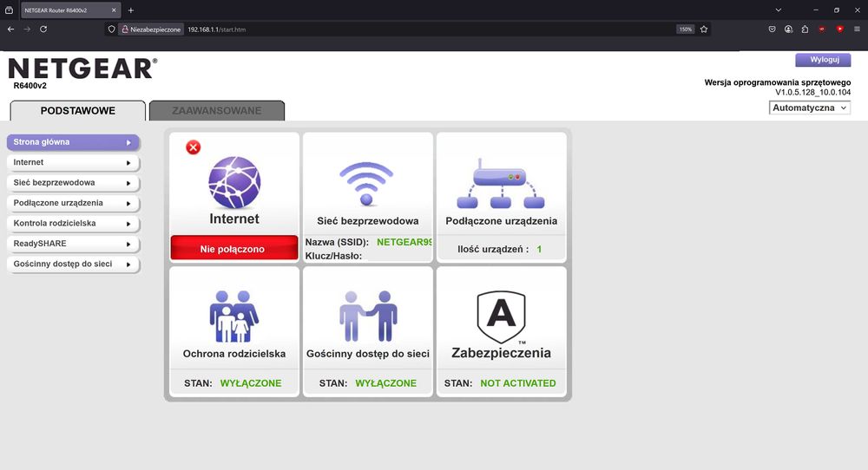
Task: Click the red Nie połączono status button
Action: point(234,249)
